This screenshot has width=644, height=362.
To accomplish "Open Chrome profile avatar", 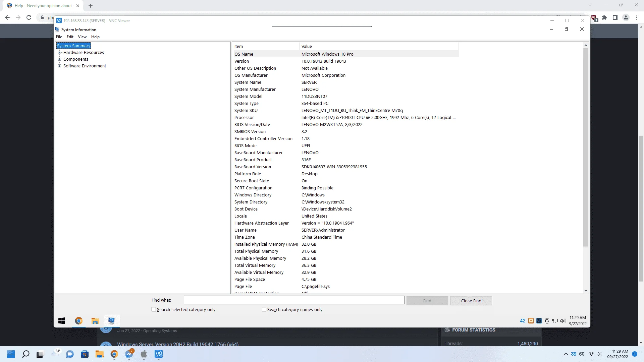I will click(x=626, y=17).
